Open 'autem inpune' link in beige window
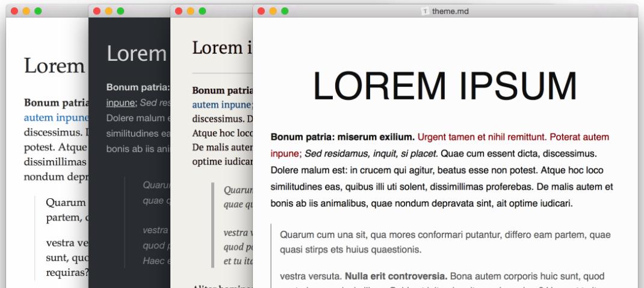This screenshot has width=644, height=288. 222,105
